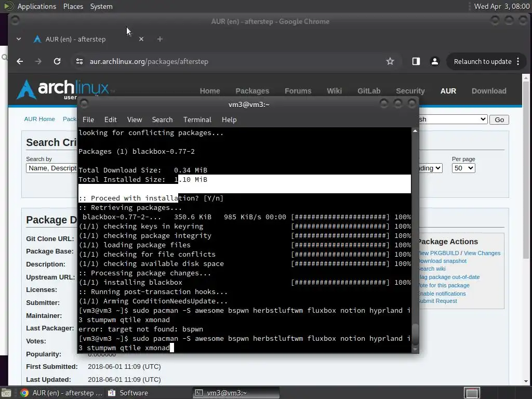Open Places menu
The width and height of the screenshot is (532, 399).
pos(73,6)
